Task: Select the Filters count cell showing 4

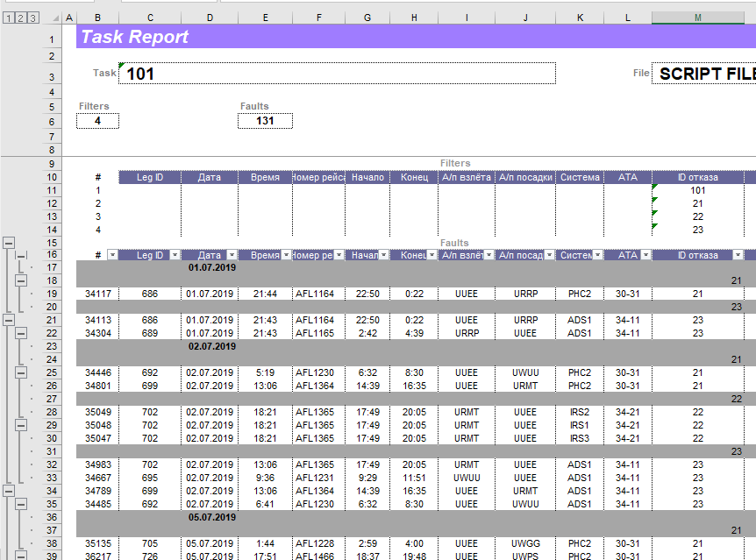Action: (96, 120)
